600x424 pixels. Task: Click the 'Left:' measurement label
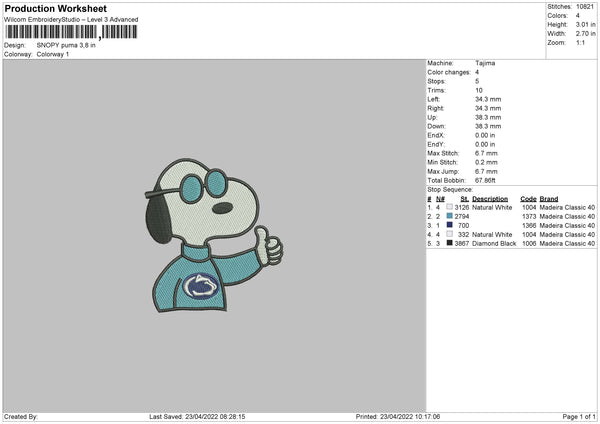point(434,99)
